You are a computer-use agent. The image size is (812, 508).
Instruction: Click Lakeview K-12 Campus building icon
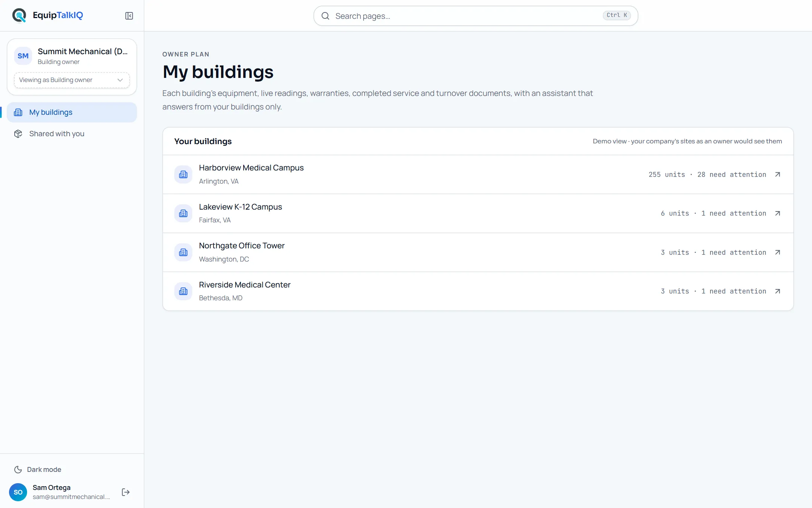click(x=183, y=213)
